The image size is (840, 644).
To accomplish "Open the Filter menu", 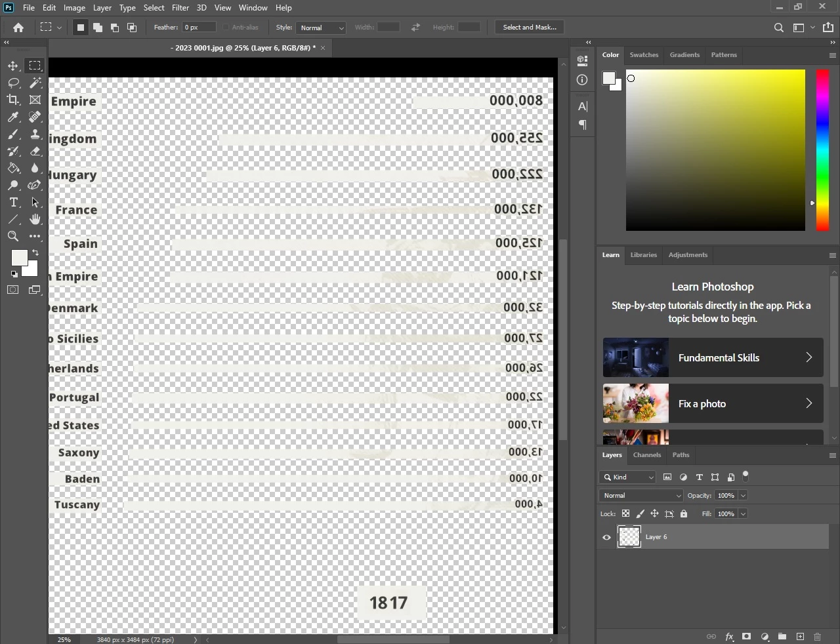I will [x=180, y=8].
